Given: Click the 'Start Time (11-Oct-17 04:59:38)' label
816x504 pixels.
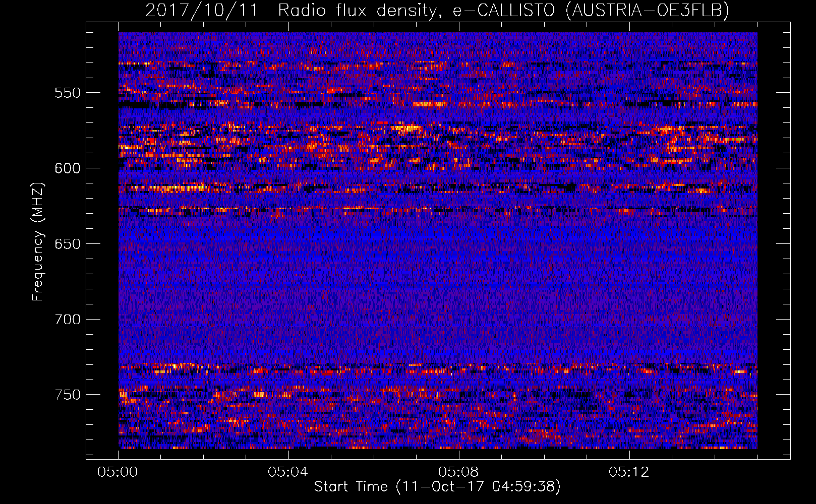Looking at the screenshot, I should click(437, 487).
